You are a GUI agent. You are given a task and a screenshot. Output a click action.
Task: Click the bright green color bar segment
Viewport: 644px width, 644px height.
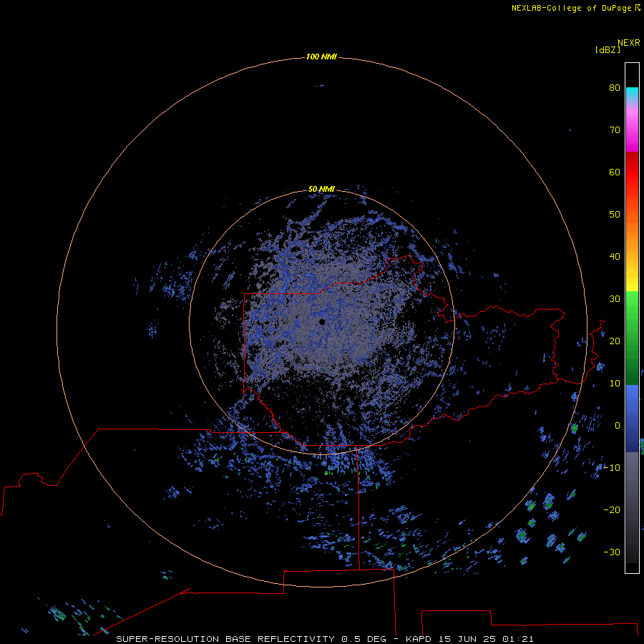tap(632, 302)
